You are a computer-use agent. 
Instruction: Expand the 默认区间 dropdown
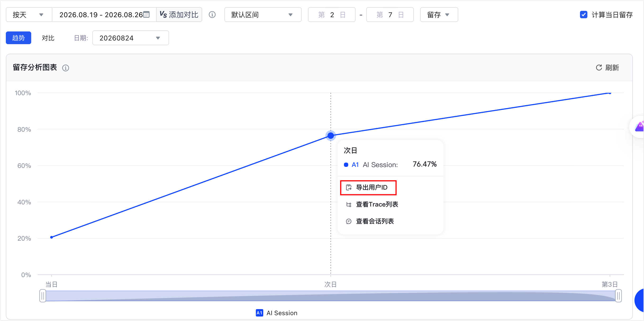click(x=263, y=15)
